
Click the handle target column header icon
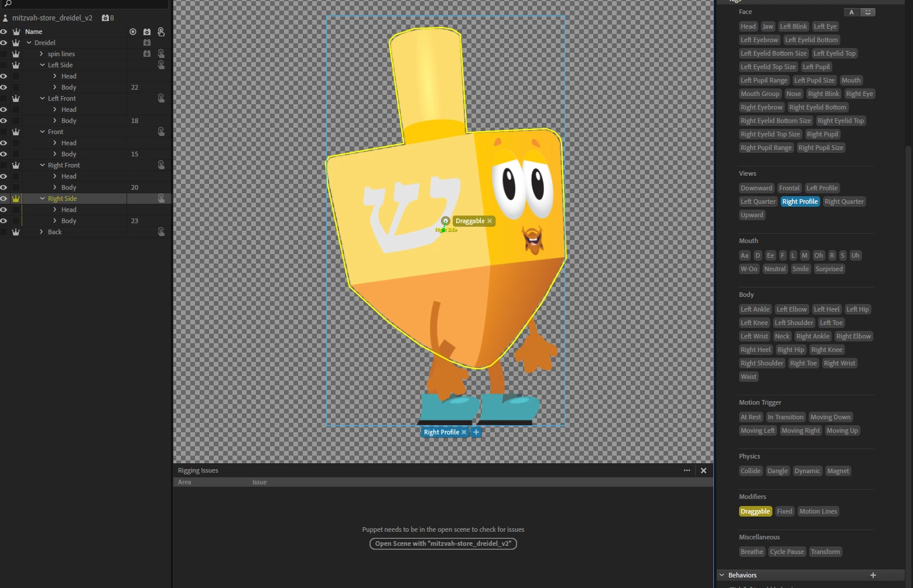tap(133, 32)
